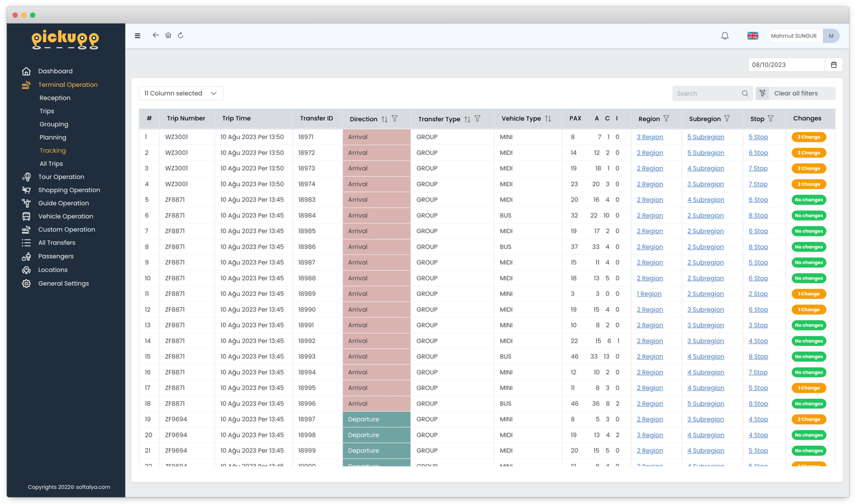Open the calendar date picker icon
856x504 pixels.
coord(833,65)
